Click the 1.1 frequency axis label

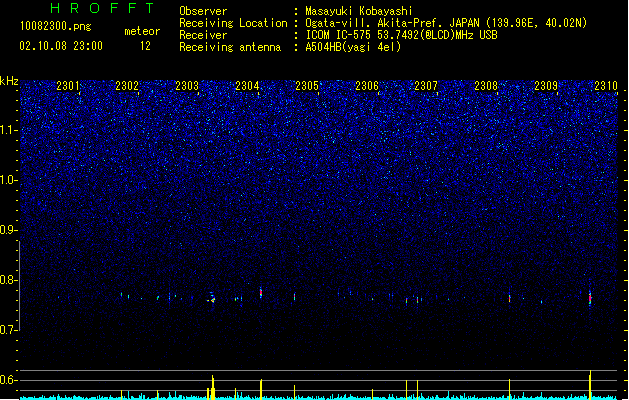coord(9,130)
